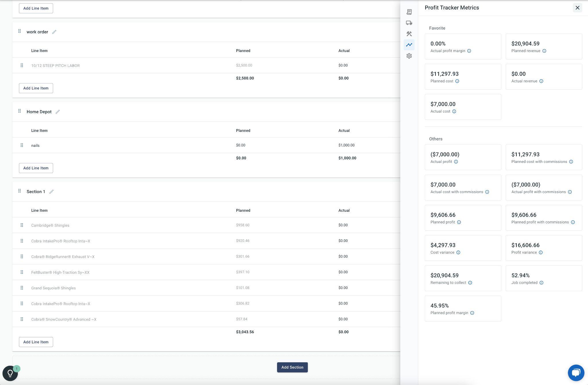Click info icon beside Planned revenue
Viewport: 588px width, 385px height.
pos(544,51)
